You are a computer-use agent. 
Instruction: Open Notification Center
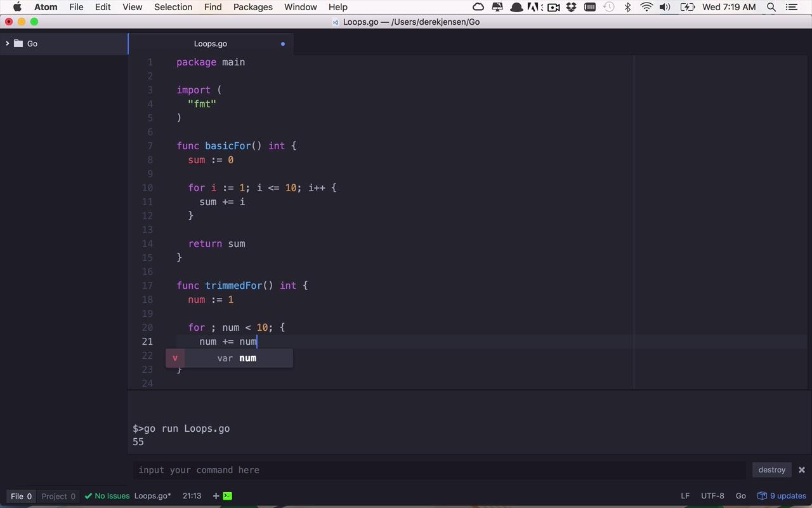(791, 7)
